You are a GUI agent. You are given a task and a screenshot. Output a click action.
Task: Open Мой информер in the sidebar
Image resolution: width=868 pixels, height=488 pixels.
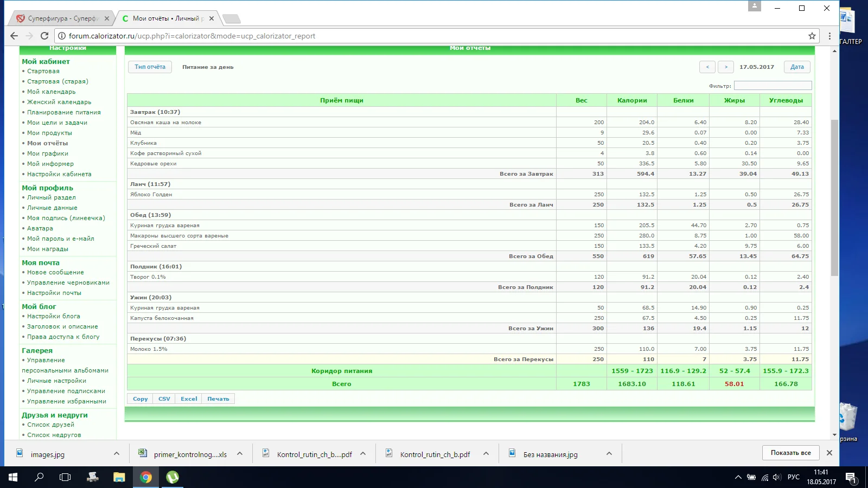point(50,164)
